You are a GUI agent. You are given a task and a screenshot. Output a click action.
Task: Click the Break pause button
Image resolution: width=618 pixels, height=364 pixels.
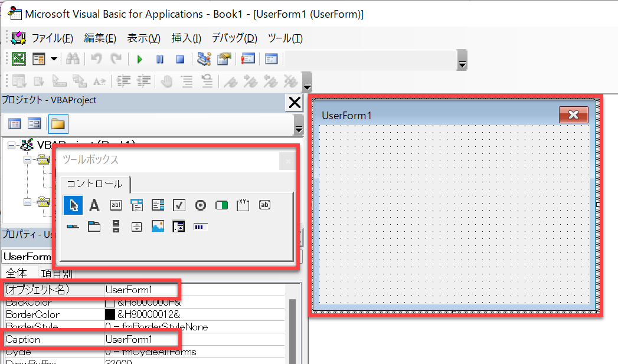[x=159, y=60]
